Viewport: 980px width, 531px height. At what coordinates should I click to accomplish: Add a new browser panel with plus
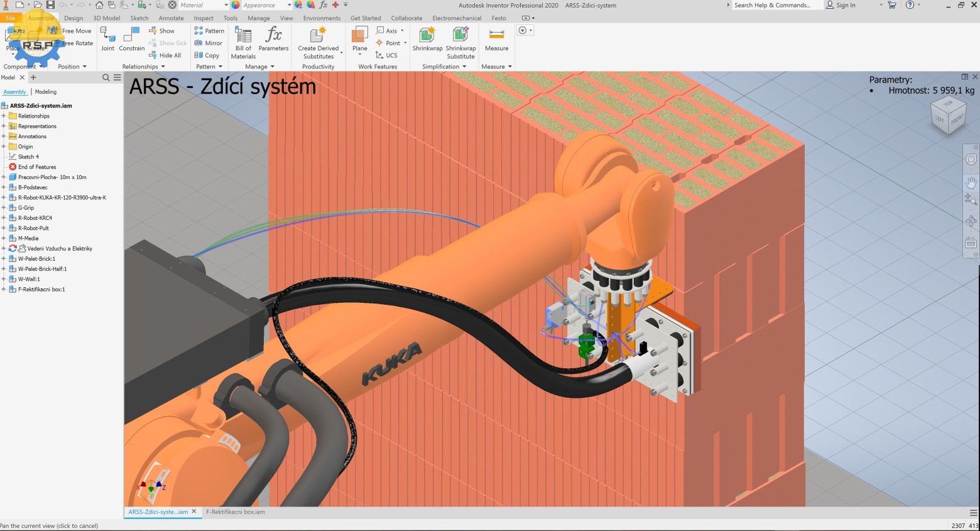[33, 77]
